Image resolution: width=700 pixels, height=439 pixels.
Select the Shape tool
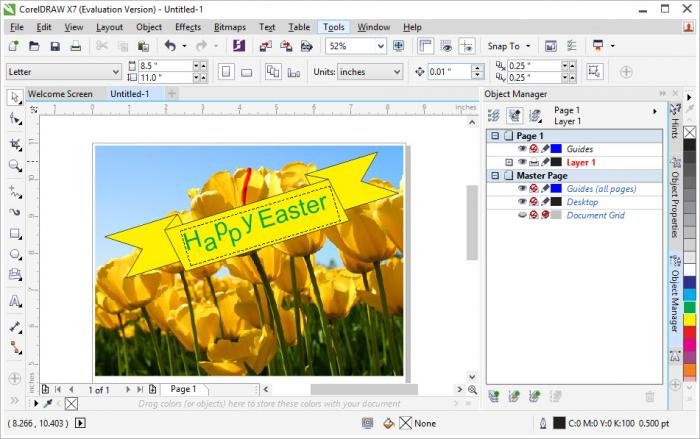[x=15, y=120]
